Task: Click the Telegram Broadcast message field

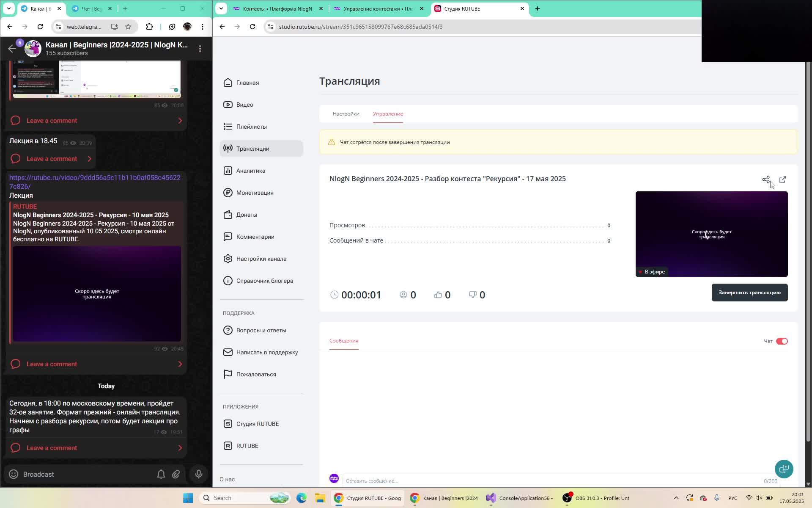Action: coord(87,474)
